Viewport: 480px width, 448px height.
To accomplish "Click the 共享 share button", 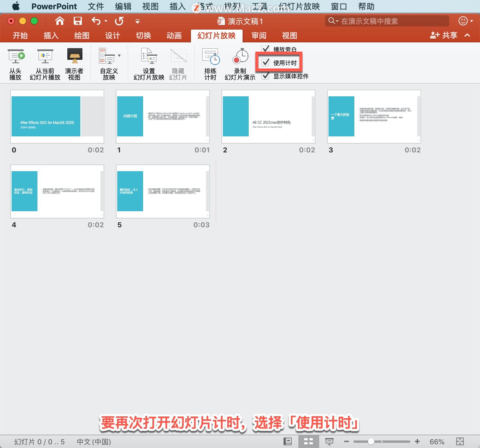I will click(443, 35).
